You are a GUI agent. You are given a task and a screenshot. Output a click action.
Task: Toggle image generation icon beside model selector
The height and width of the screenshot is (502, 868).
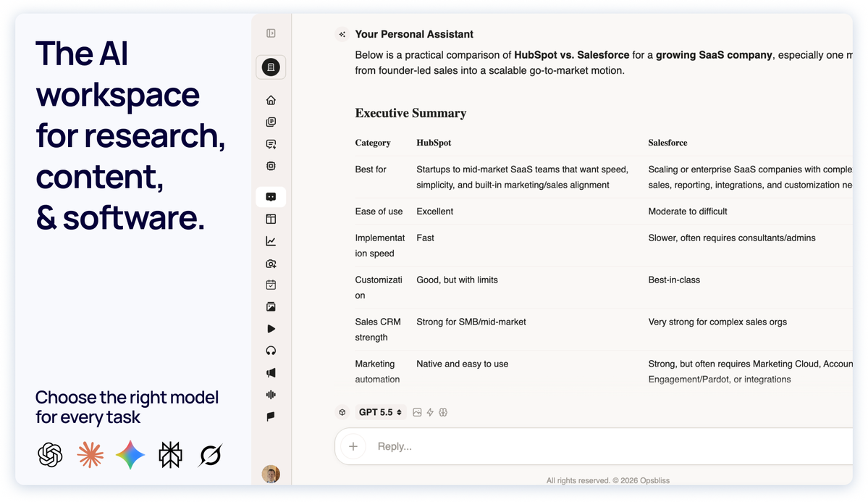click(418, 412)
